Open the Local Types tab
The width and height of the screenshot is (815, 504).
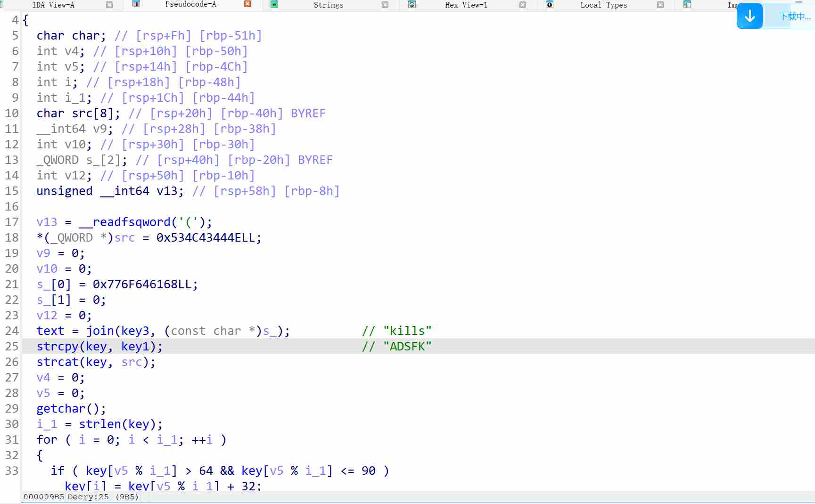point(603,5)
